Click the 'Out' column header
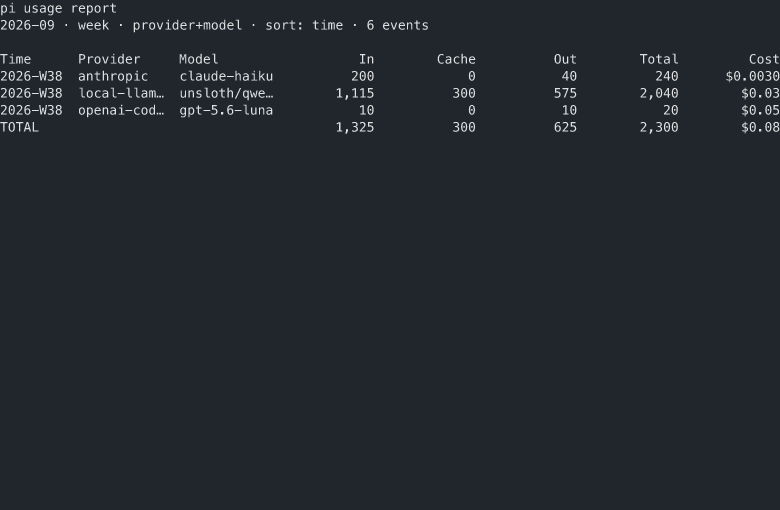This screenshot has height=510, width=780. point(565,59)
